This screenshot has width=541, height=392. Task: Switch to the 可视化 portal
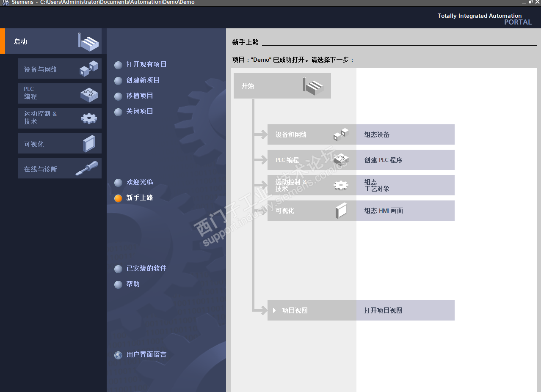click(60, 143)
